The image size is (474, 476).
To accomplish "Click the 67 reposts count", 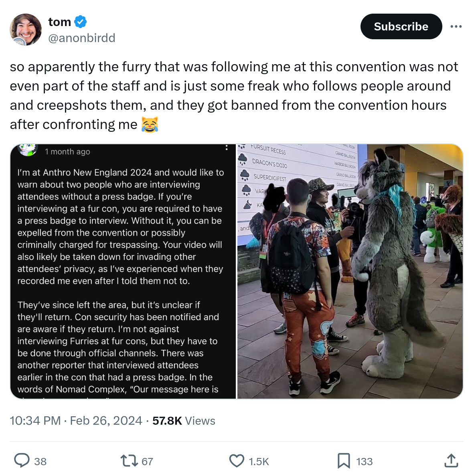I will click(147, 462).
